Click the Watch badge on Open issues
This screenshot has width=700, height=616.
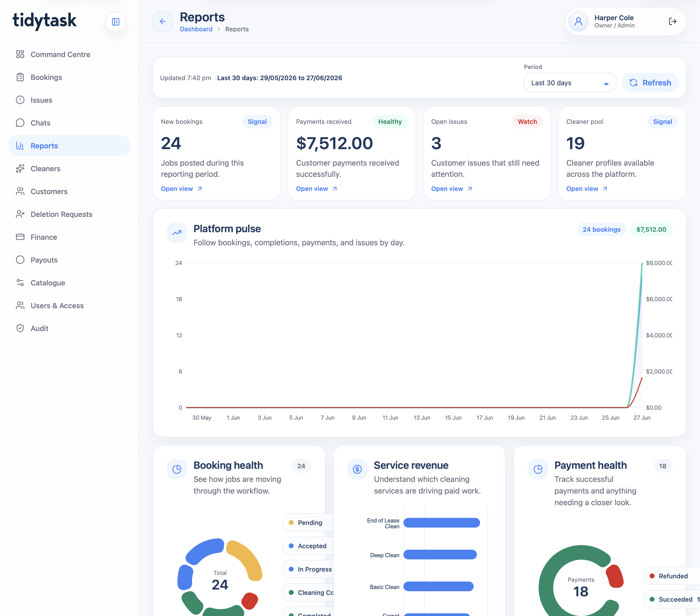(527, 121)
